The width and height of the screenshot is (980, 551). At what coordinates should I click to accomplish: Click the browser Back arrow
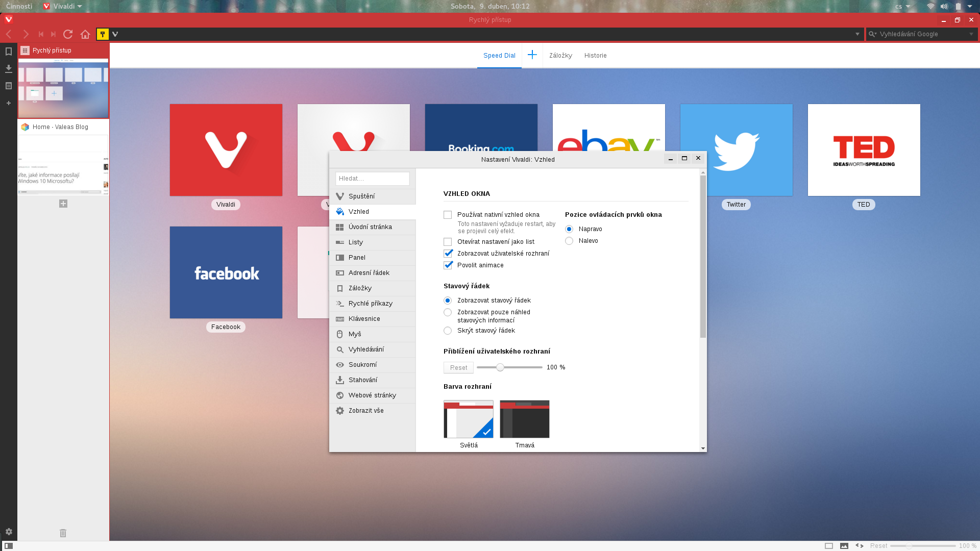(x=9, y=34)
